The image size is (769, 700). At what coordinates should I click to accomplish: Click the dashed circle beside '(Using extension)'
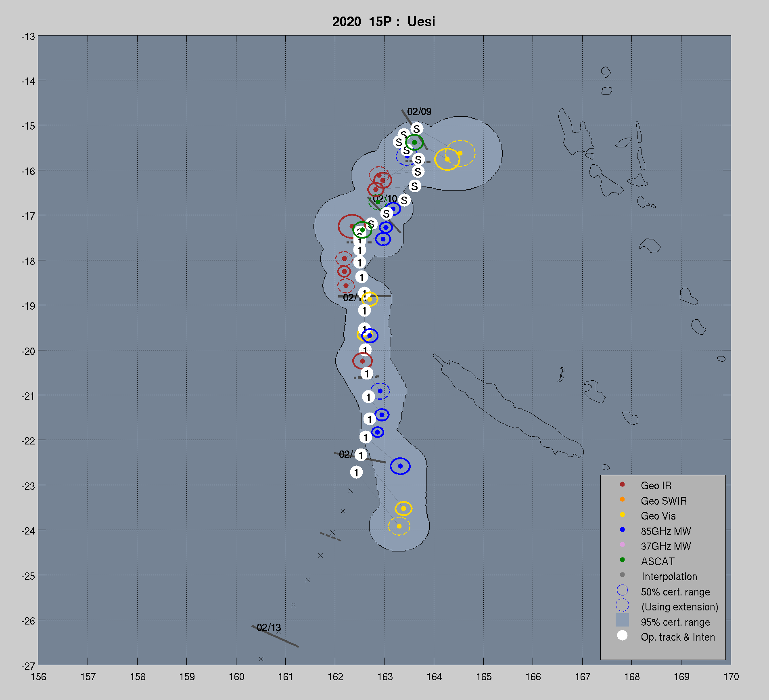pos(622,605)
